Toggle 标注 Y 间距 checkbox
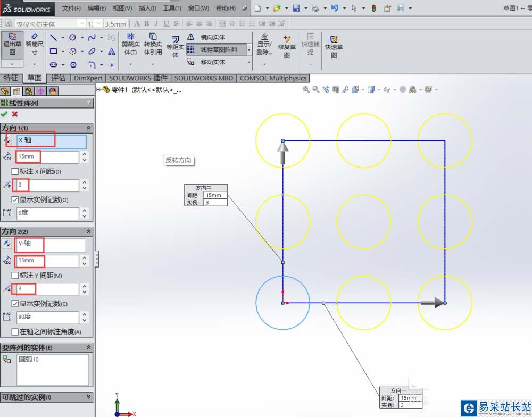532x417 pixels. pos(15,275)
